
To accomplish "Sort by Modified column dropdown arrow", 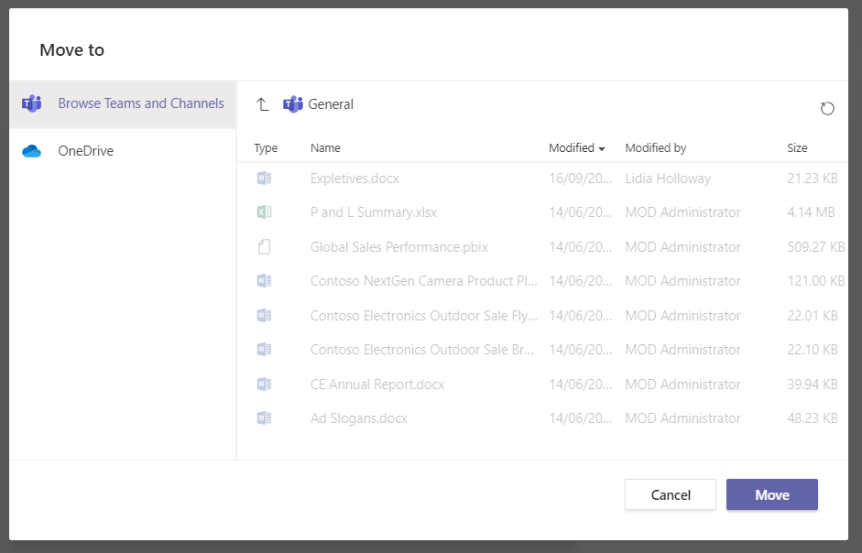I will coord(602,149).
